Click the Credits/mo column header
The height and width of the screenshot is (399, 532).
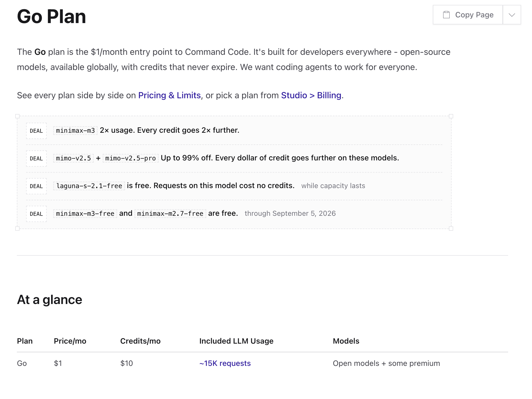tap(140, 341)
